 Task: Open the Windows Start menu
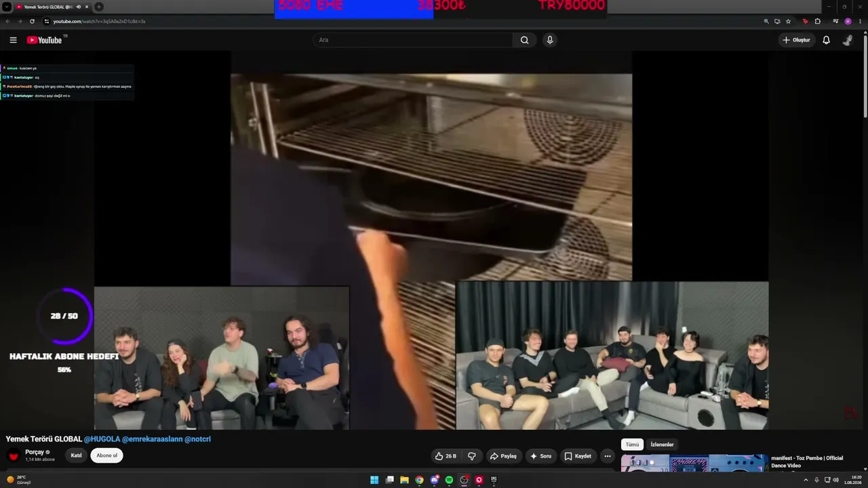374,480
